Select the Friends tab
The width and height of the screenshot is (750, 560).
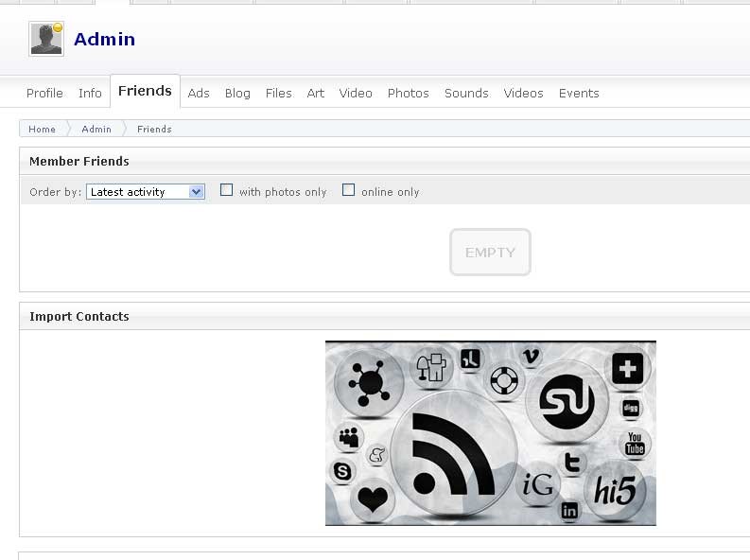tap(145, 91)
